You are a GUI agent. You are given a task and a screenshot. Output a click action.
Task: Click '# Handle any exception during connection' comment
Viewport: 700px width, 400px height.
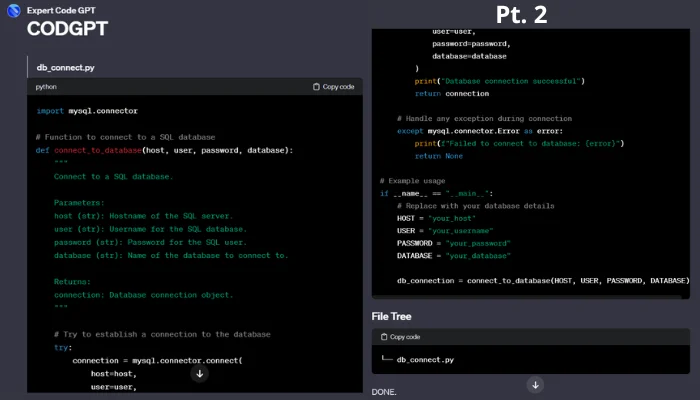484,118
